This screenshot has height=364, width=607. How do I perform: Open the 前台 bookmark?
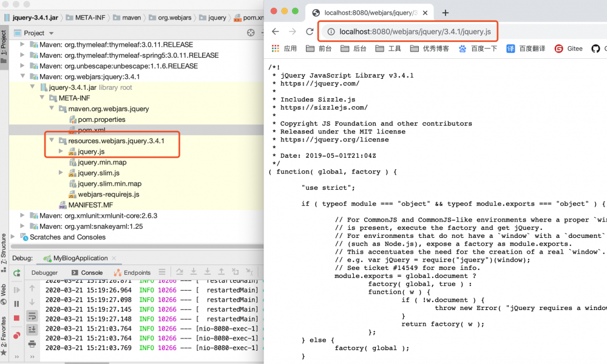point(320,49)
